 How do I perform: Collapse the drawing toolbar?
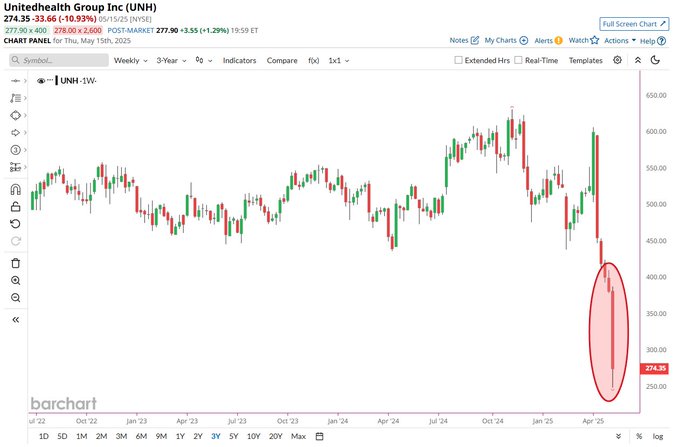(x=16, y=320)
